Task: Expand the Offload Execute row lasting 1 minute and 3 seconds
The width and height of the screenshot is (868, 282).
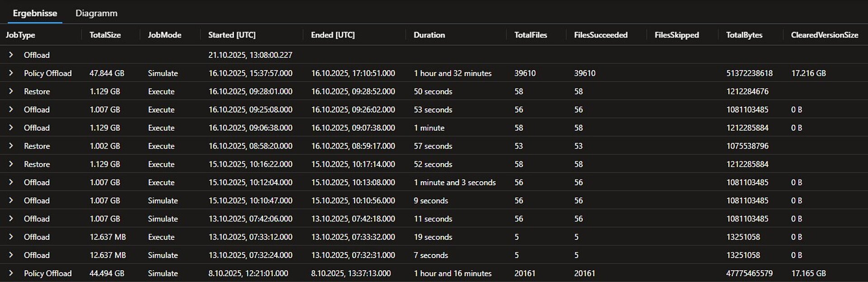Action: [11, 182]
